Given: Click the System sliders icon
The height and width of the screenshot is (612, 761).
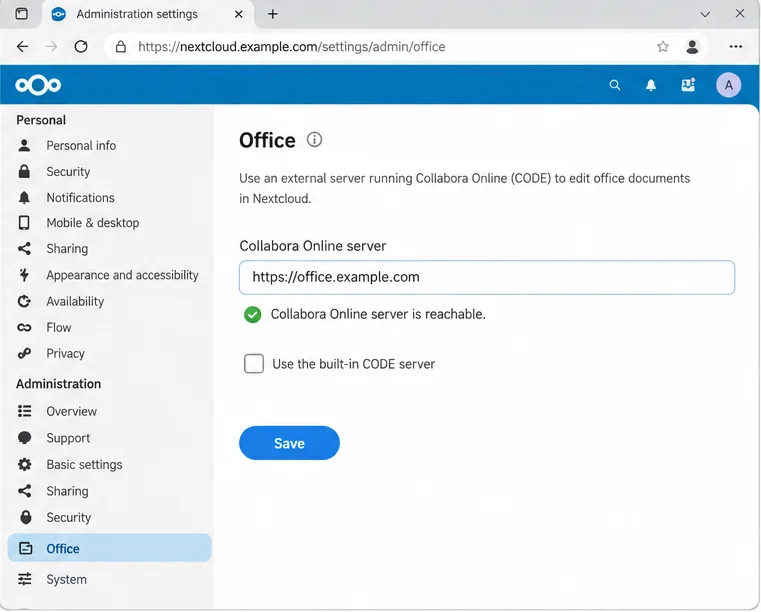Looking at the screenshot, I should (24, 579).
